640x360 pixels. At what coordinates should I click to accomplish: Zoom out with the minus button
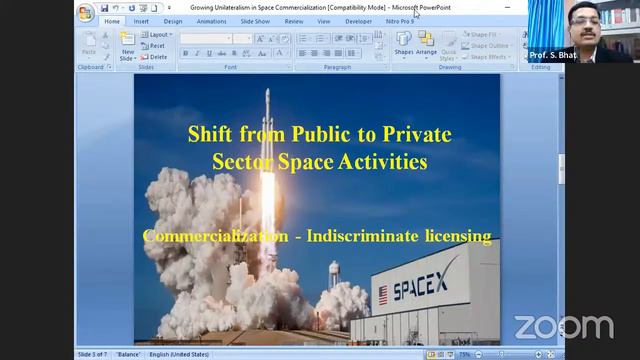pyautogui.click(x=479, y=355)
